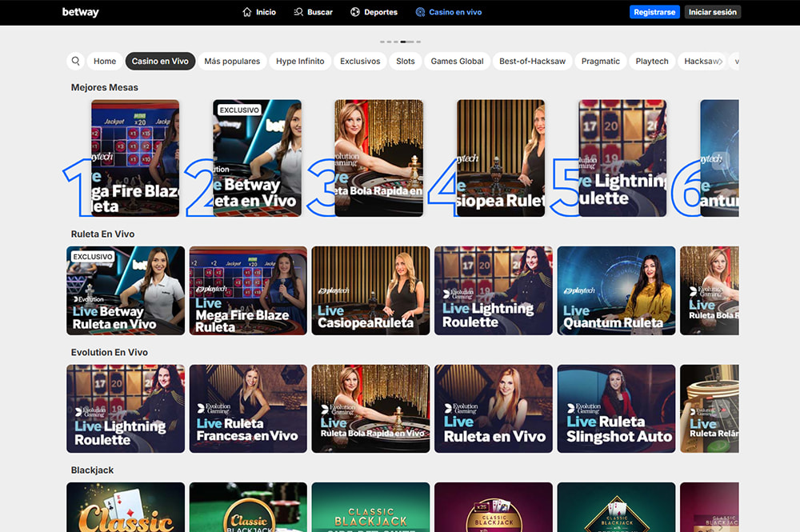Image resolution: width=800 pixels, height=532 pixels.
Task: Open Ruleta Bola Rapida en Vivo in Evolution row
Action: tap(371, 409)
